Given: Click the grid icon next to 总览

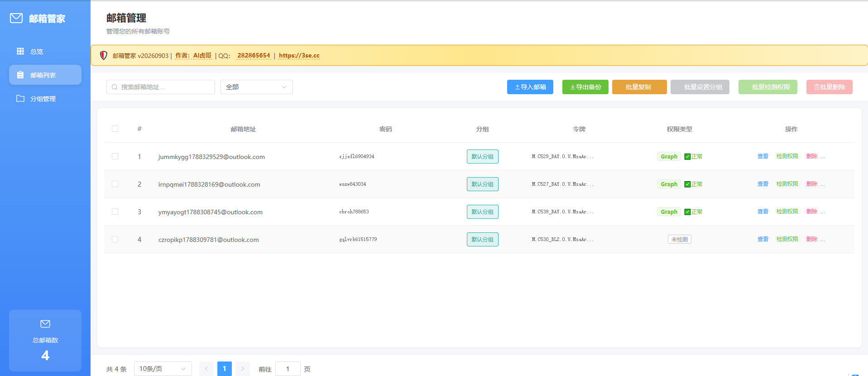Looking at the screenshot, I should coord(20,51).
